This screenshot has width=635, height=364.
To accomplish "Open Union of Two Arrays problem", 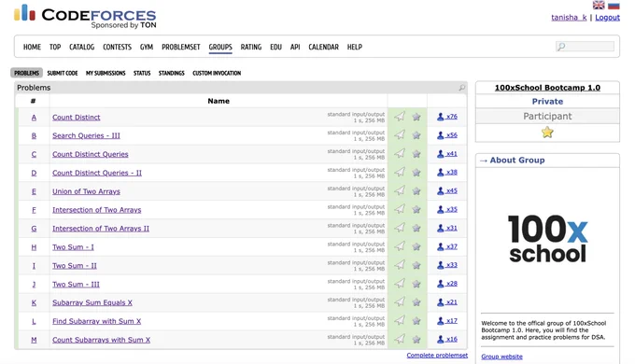I will (x=86, y=191).
